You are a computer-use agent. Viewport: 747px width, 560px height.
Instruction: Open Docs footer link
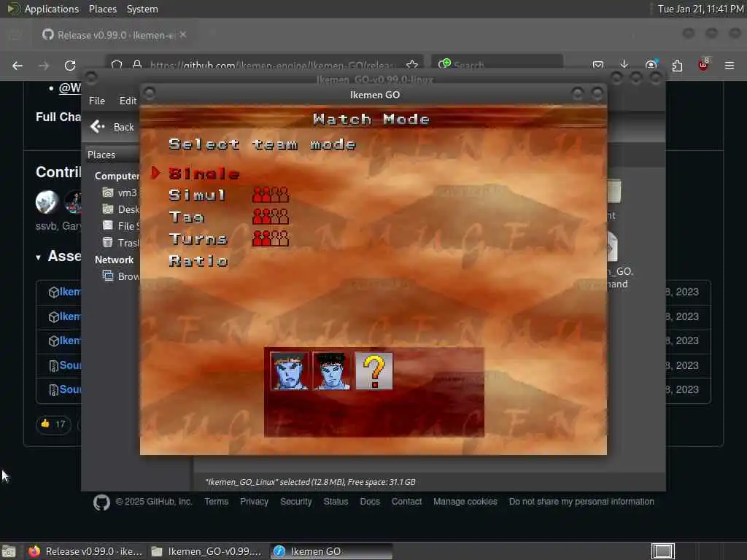tap(370, 502)
